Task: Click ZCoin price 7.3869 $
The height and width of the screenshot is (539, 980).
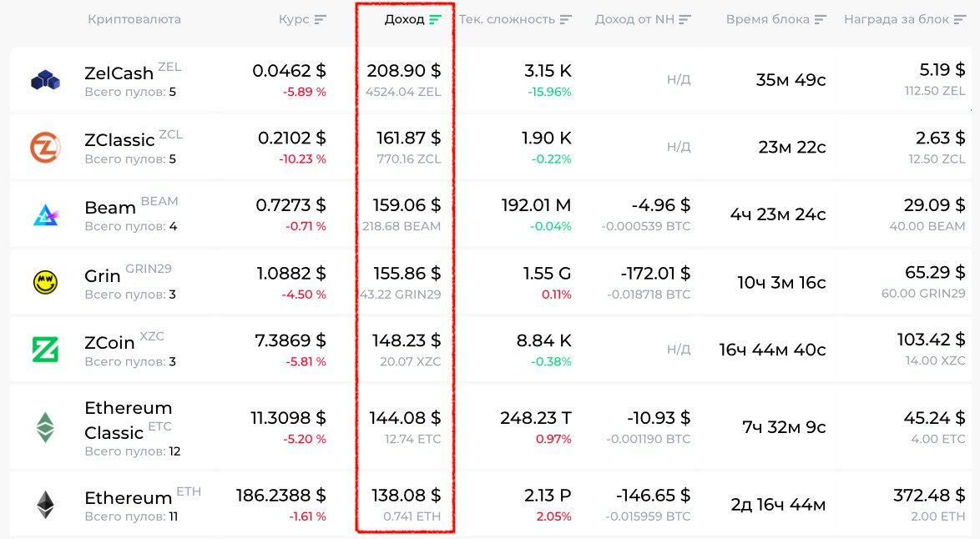Action: (x=290, y=340)
